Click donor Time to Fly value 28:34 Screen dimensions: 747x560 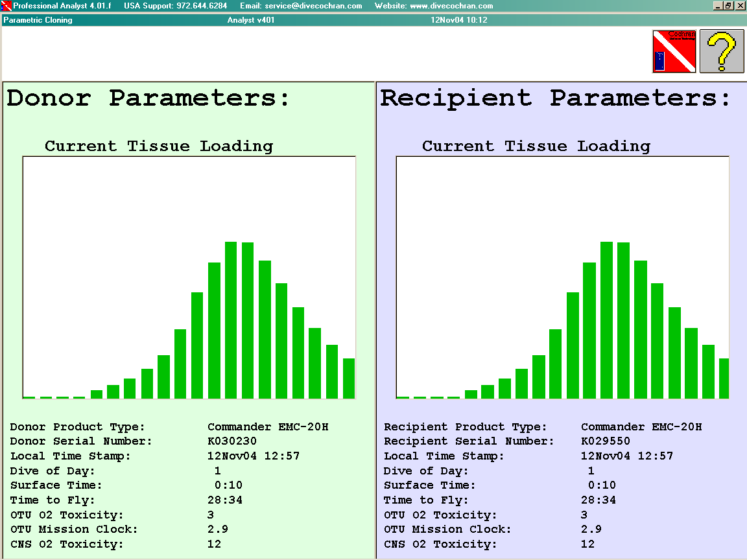pos(225,500)
